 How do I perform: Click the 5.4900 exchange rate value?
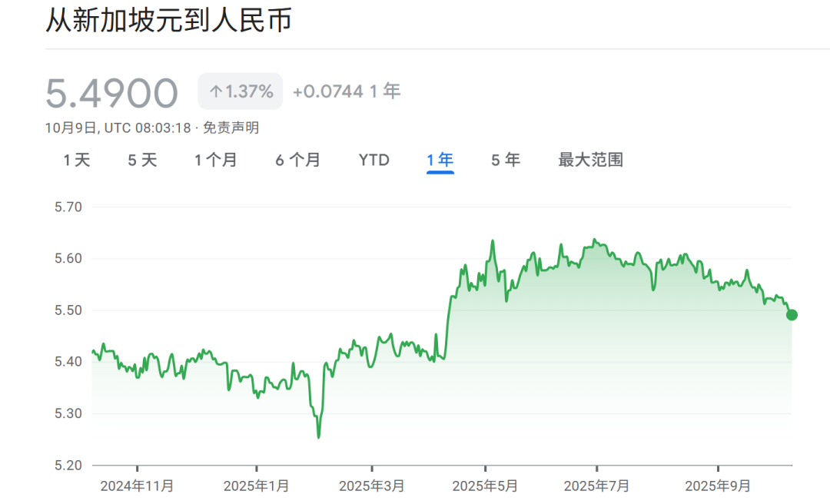[x=111, y=93]
